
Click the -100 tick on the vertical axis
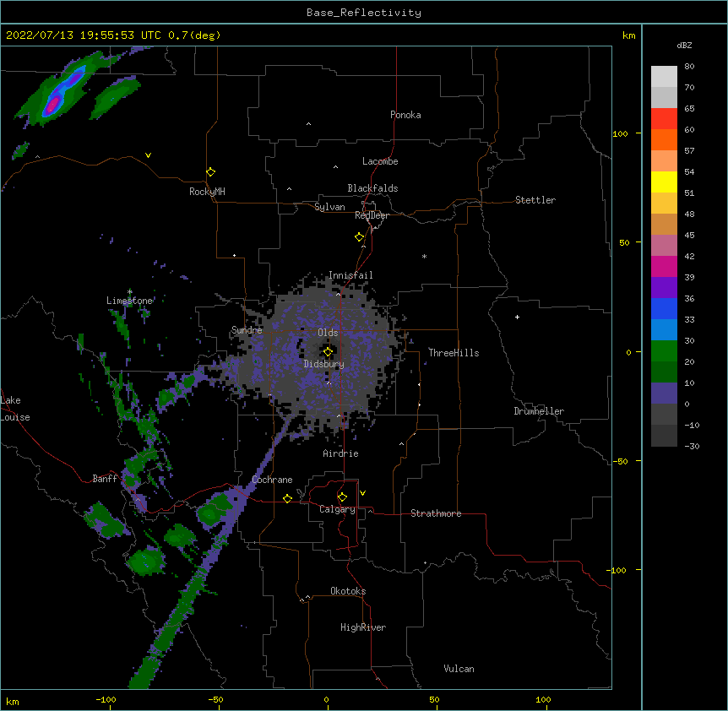(617, 570)
